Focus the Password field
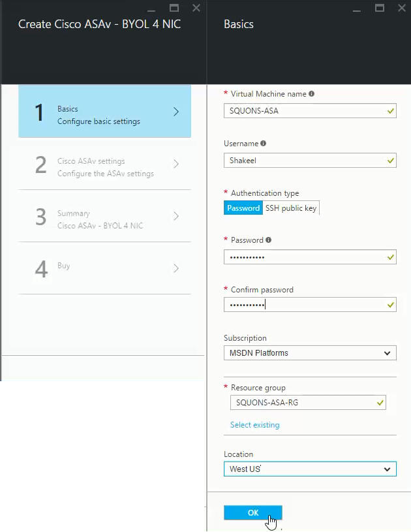Screen dimensions: 411x532 point(310,257)
